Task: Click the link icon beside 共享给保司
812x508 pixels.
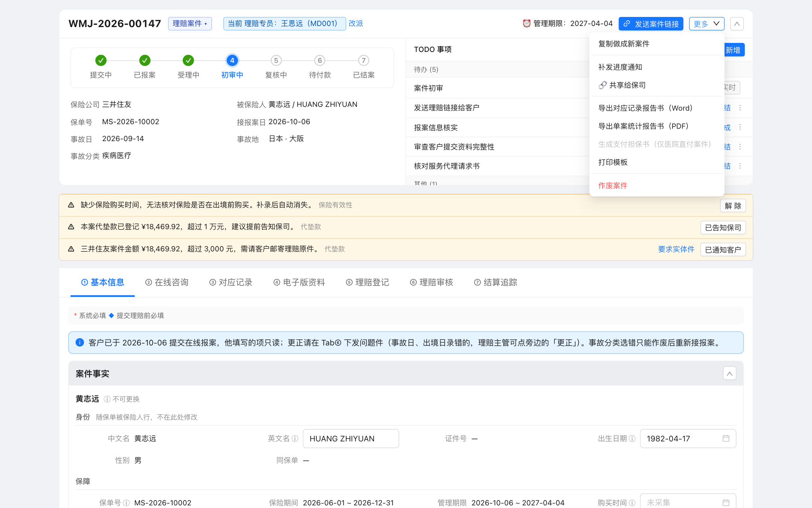Action: 603,85
